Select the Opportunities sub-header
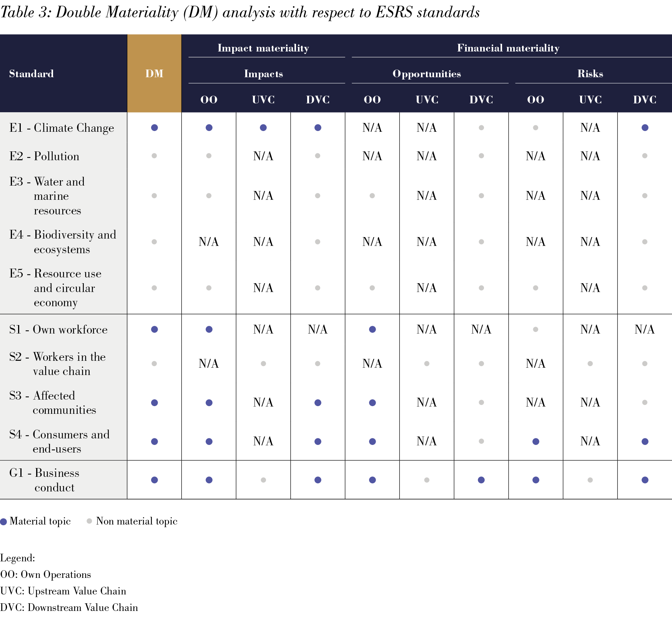Screen dimensions: 672x629 point(426,74)
